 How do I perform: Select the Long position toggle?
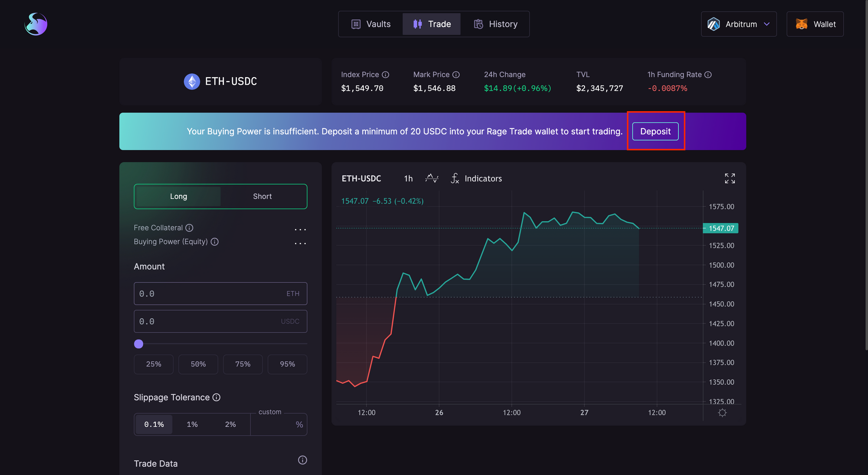(178, 196)
